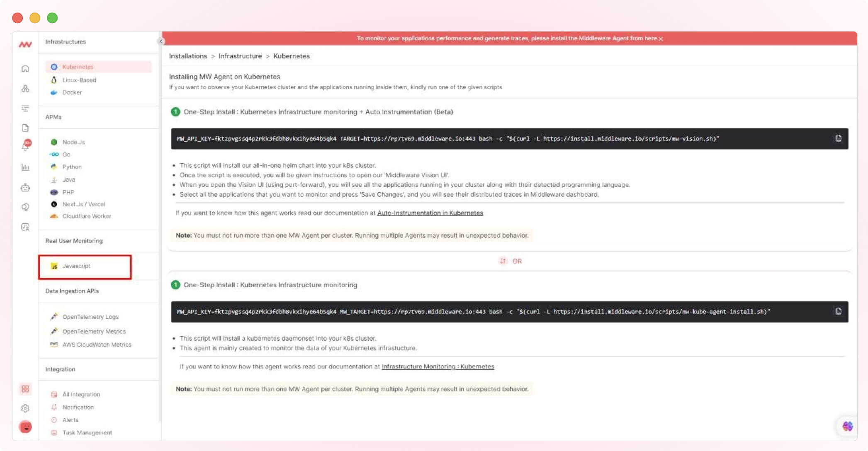Click the bar chart dashboard icon
The image size is (868, 451).
pos(25,167)
